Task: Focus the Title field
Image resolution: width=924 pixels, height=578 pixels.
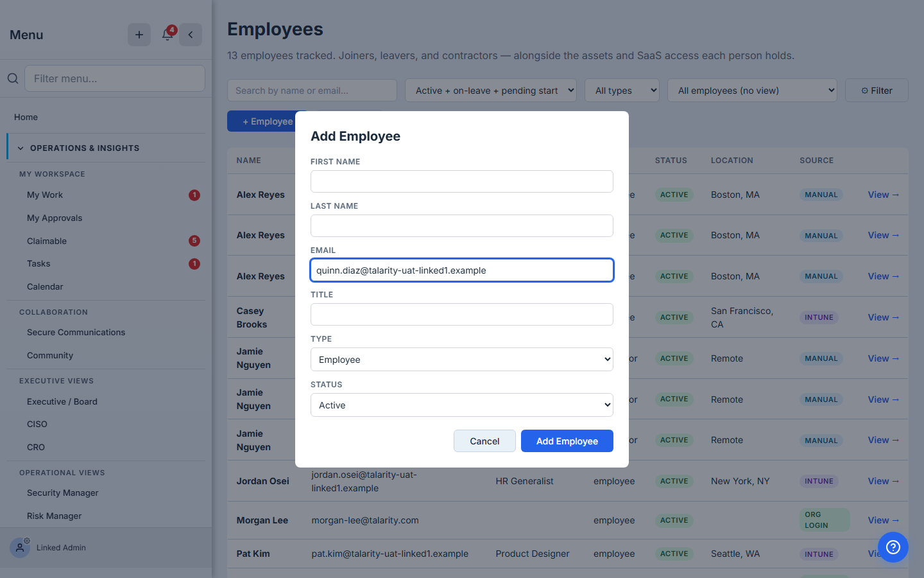Action: coord(462,315)
